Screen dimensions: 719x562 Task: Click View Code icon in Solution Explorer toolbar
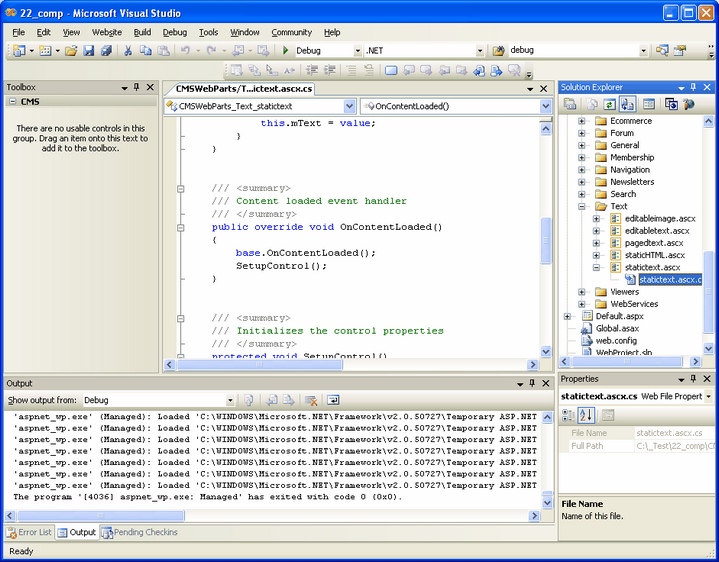(x=648, y=105)
